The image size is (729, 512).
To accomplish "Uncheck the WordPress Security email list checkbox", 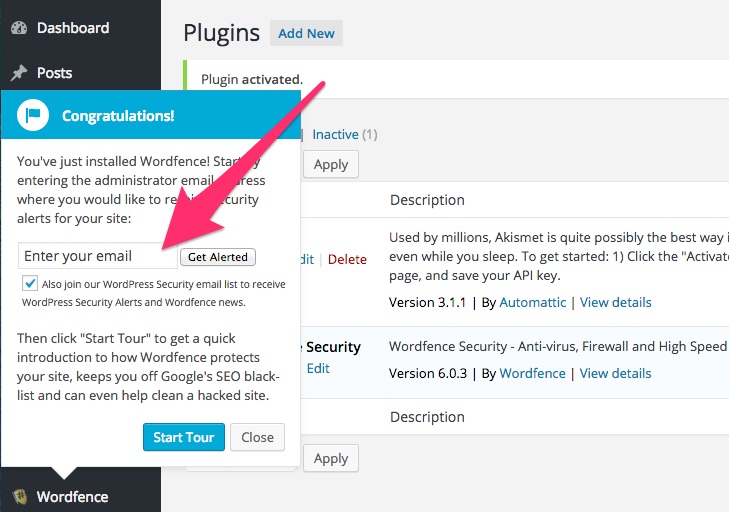I will pos(30,283).
